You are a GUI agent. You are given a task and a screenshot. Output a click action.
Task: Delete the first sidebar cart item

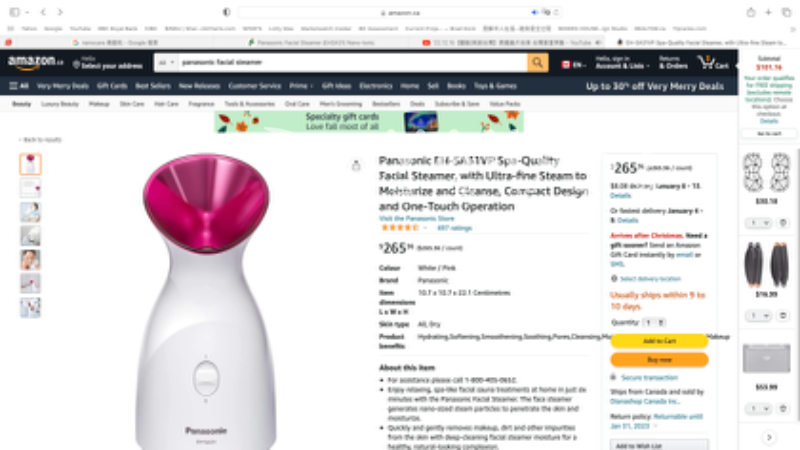point(783,223)
